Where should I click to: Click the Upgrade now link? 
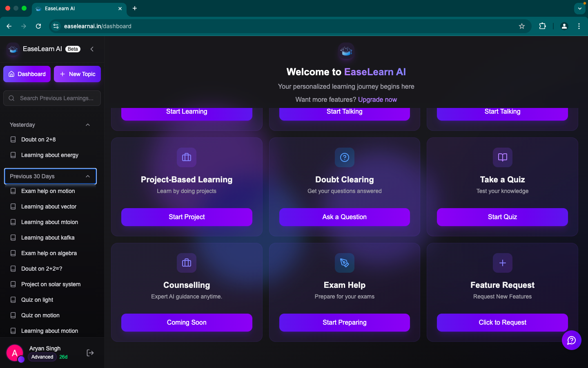pos(377,99)
